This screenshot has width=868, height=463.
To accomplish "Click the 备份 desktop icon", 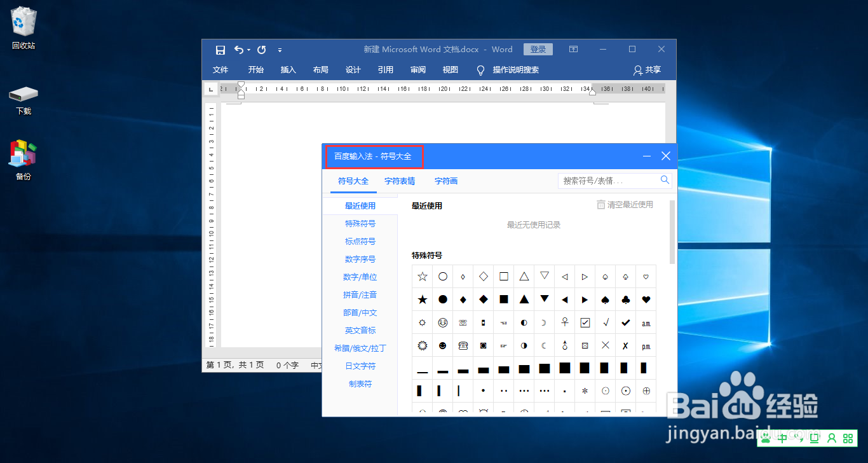I will coord(24,160).
